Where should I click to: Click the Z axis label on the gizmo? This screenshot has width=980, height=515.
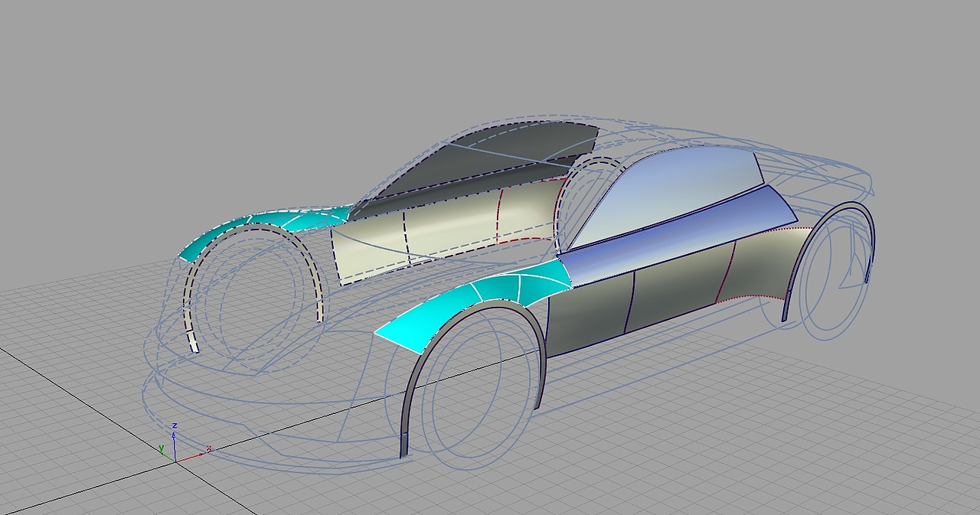tap(175, 425)
